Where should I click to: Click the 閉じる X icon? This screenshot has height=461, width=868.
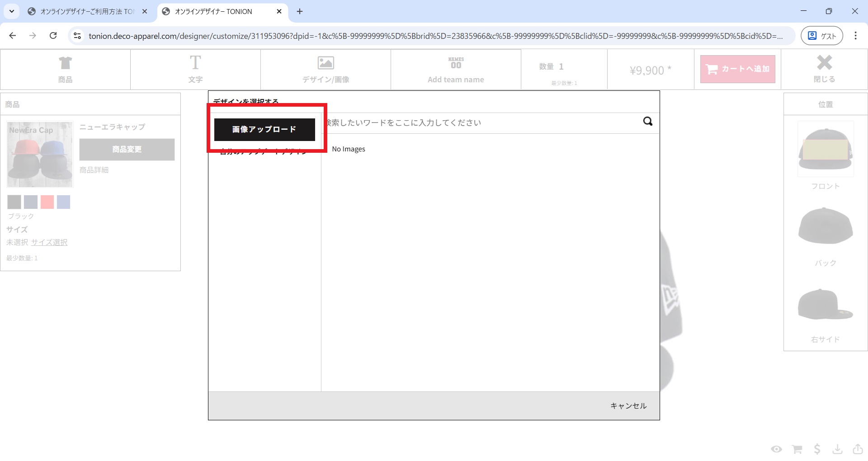tap(824, 63)
